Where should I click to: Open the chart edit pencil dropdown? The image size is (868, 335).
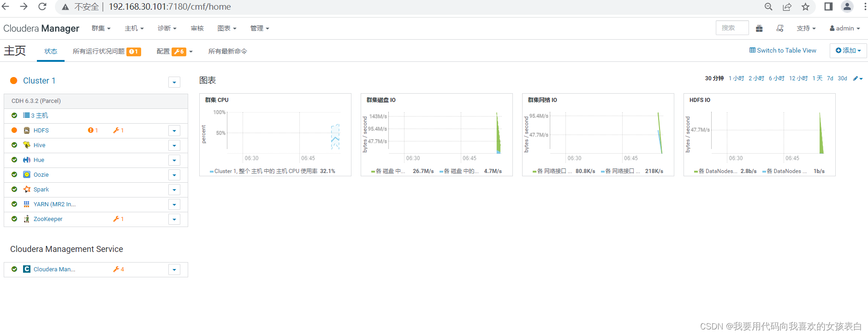pos(858,78)
